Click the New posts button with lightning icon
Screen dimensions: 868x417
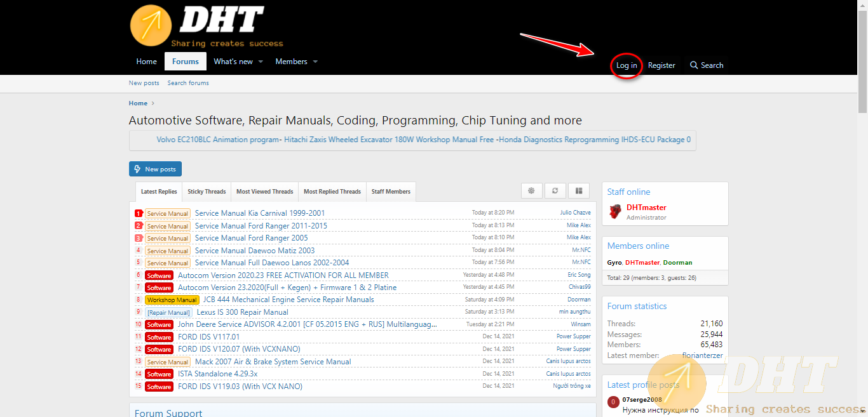pyautogui.click(x=155, y=169)
